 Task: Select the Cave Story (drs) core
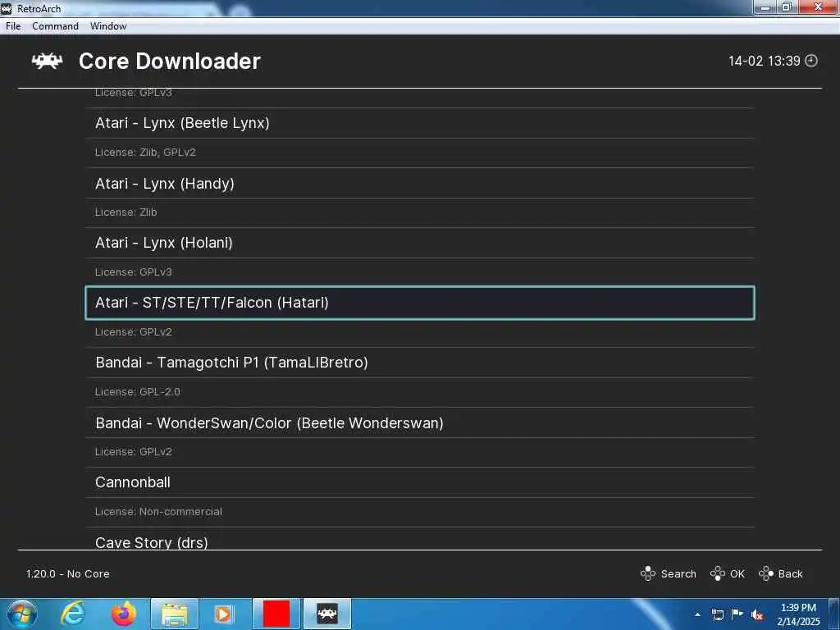pyautogui.click(x=420, y=540)
